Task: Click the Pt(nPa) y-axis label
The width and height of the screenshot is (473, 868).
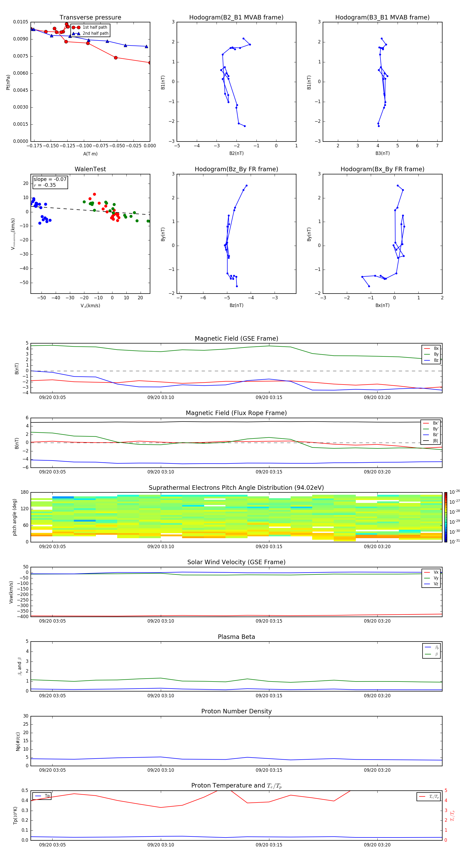Action: click(8, 82)
